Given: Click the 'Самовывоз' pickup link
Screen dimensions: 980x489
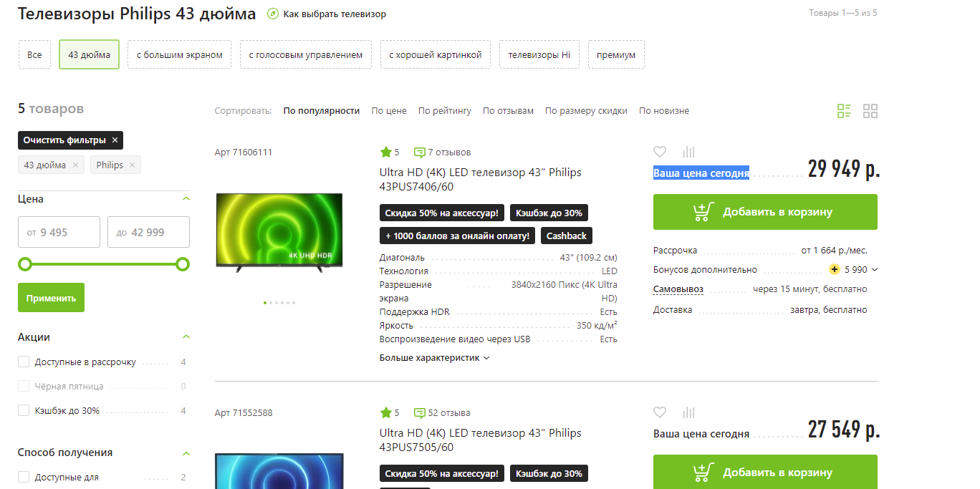Looking at the screenshot, I should pos(678,289).
